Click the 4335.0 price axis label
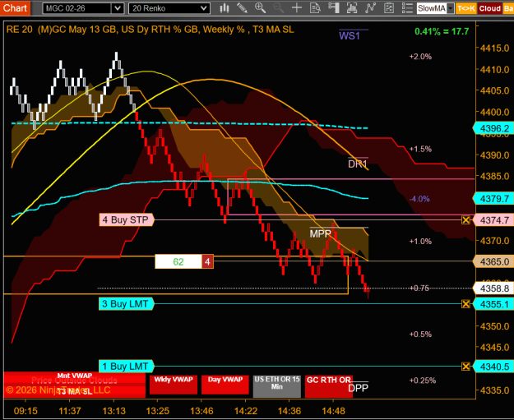 [494, 390]
